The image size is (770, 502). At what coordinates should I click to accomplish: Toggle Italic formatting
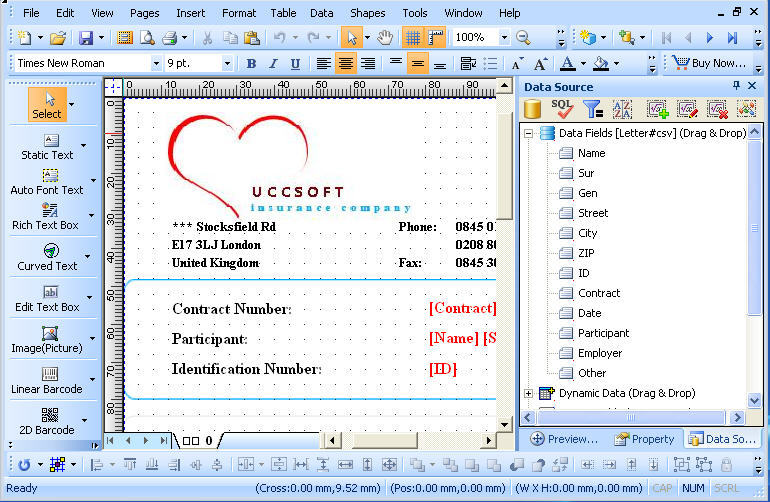click(273, 63)
